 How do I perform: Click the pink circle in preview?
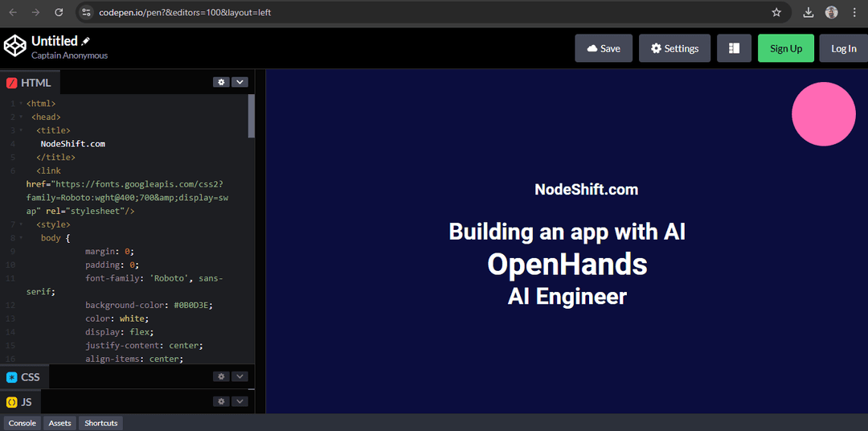click(x=824, y=114)
